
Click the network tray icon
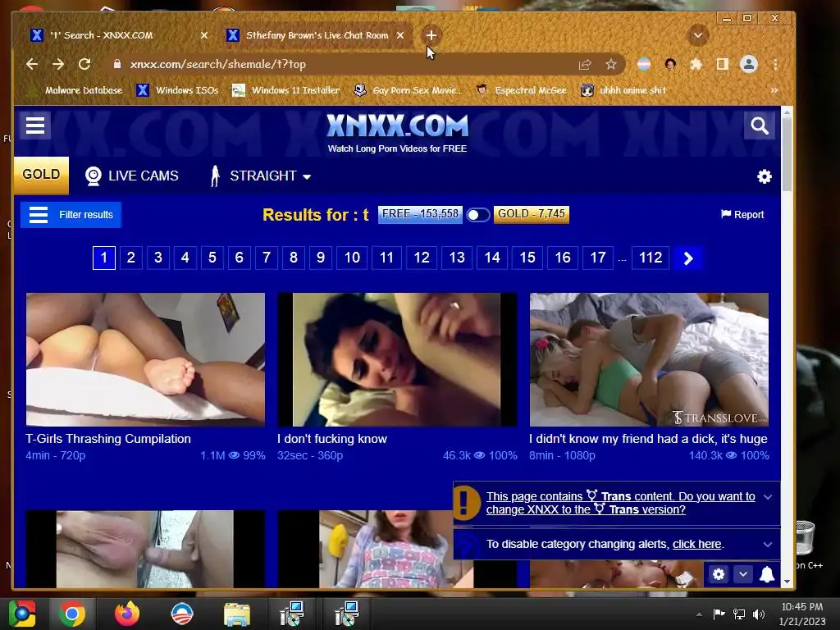click(739, 614)
